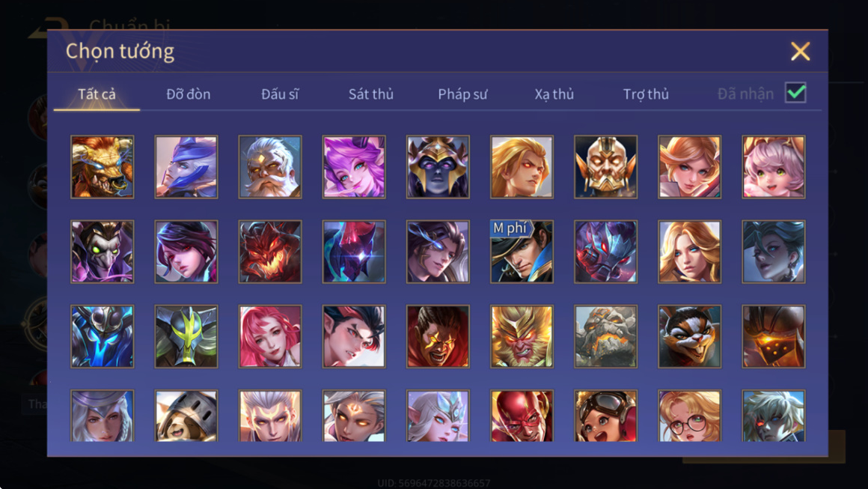Choose the red-suited Flash hero portrait
This screenshot has height=489, width=868.
(522, 416)
